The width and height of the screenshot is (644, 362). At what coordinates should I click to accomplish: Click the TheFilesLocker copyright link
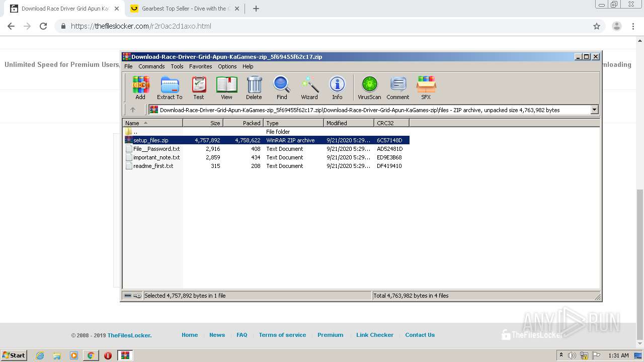pos(129,335)
